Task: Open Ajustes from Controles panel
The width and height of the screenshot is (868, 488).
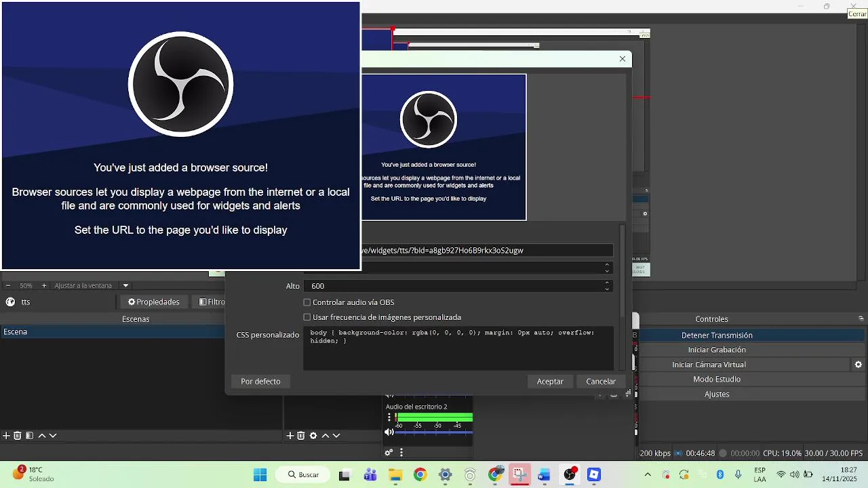Action: coord(717,394)
